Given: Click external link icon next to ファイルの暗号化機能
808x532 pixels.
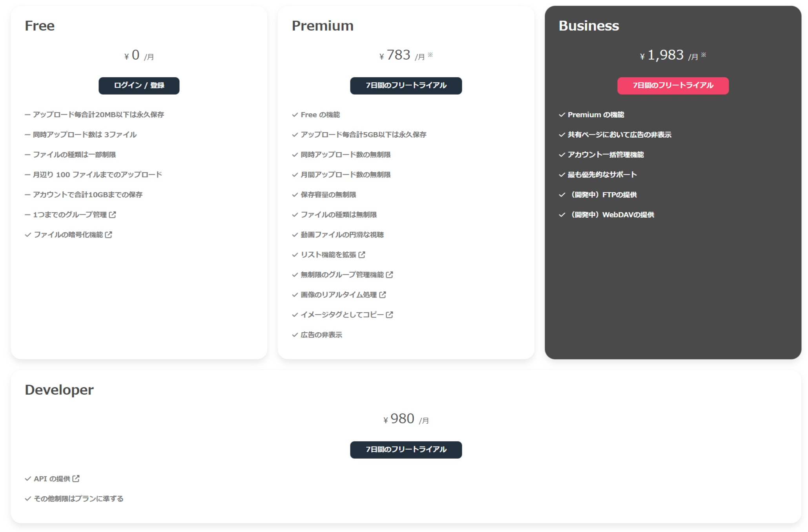Looking at the screenshot, I should [x=109, y=235].
